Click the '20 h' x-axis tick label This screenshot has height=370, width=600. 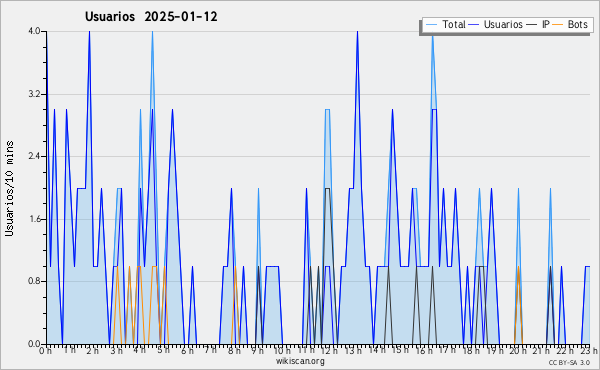[518, 351]
